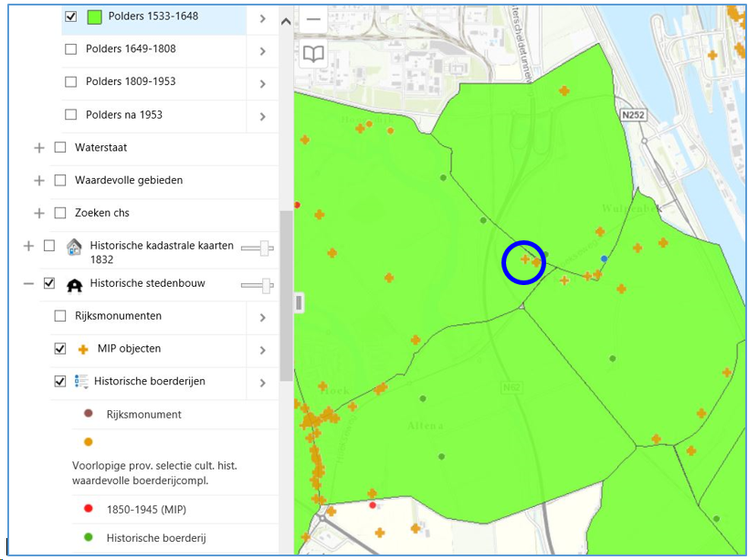This screenshot has width=748, height=560.
Task: Click the Historische stedenbouw barn icon
Action: pyautogui.click(x=74, y=285)
